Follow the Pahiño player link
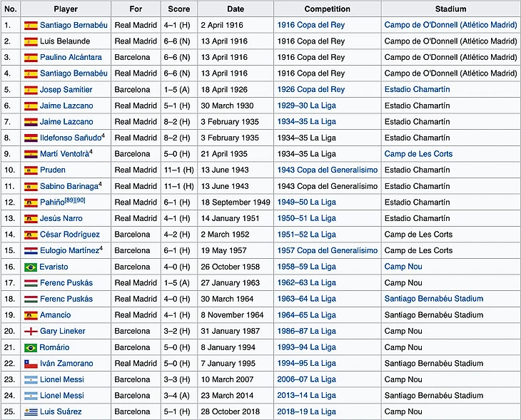 52,203
